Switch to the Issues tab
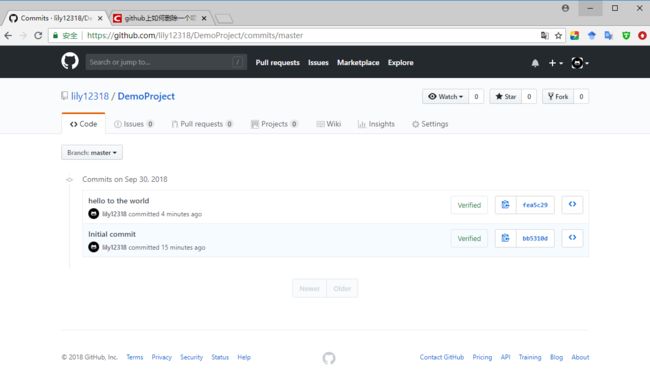Screen dimensions: 650x375 click(x=133, y=124)
